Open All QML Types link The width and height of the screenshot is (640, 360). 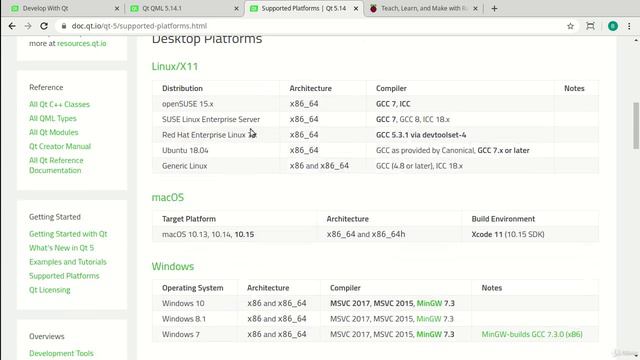pos(53,118)
